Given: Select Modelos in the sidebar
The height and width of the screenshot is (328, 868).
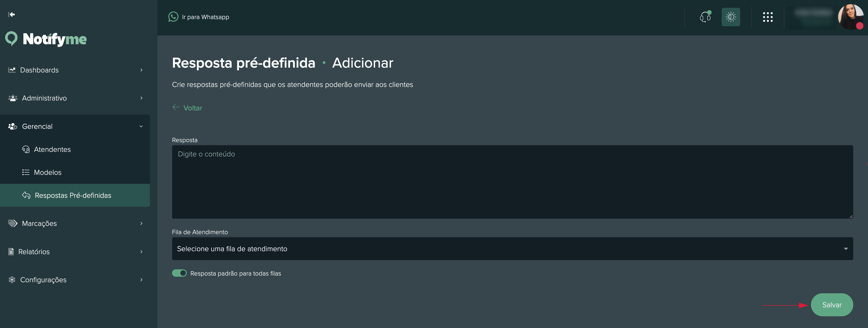Looking at the screenshot, I should (x=48, y=172).
